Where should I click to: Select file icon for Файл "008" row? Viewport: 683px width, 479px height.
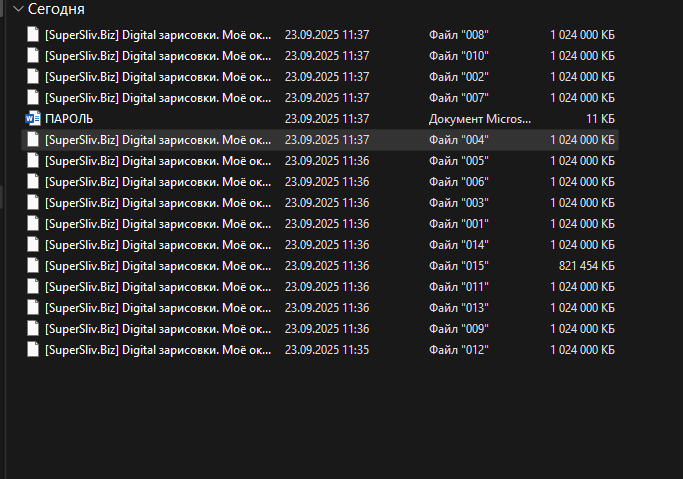coord(33,34)
